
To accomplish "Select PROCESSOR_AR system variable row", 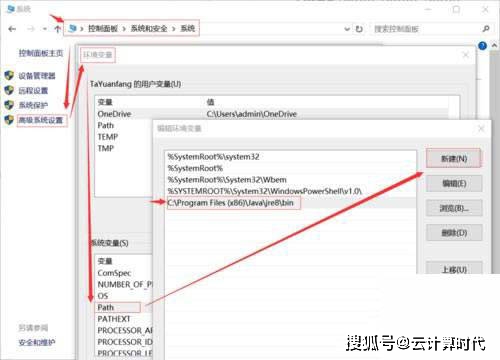I will tap(125, 330).
